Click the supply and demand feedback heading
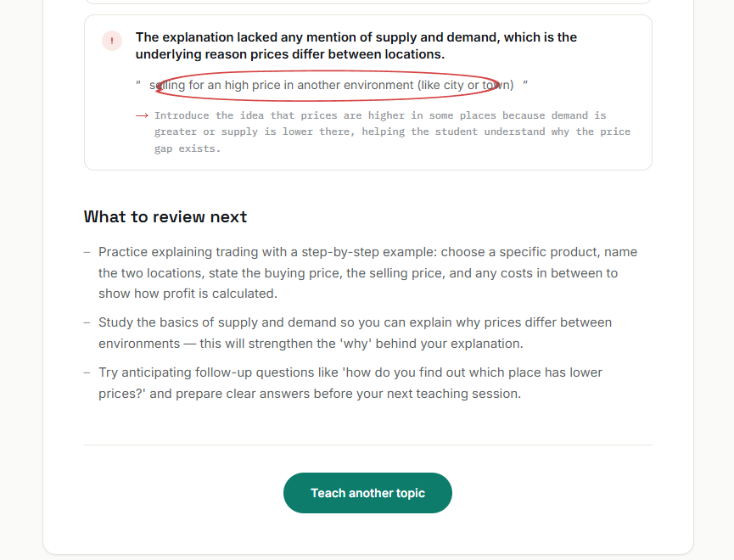The width and height of the screenshot is (734, 560). (356, 46)
